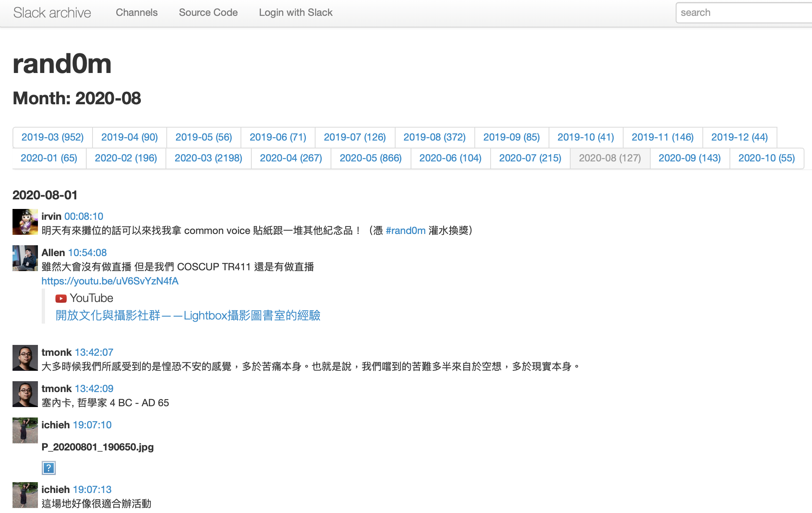Image resolution: width=812 pixels, height=513 pixels.
Task: Switch to the 2020-03 (2198) month tab
Action: click(208, 158)
